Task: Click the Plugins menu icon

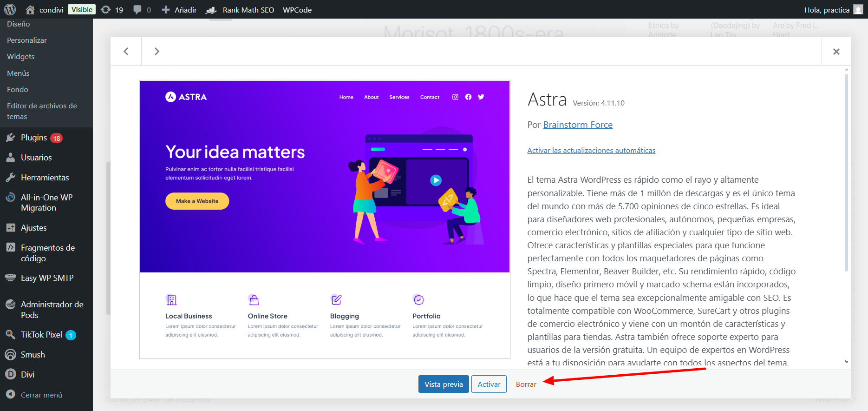Action: (10, 138)
